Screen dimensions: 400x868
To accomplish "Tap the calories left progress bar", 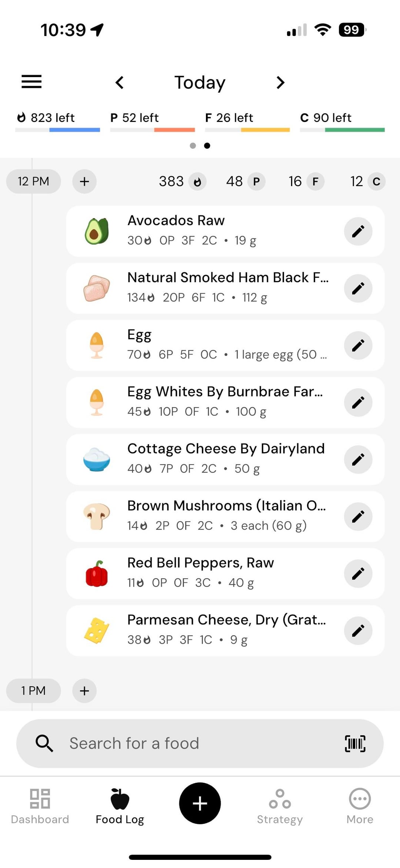I will (57, 130).
